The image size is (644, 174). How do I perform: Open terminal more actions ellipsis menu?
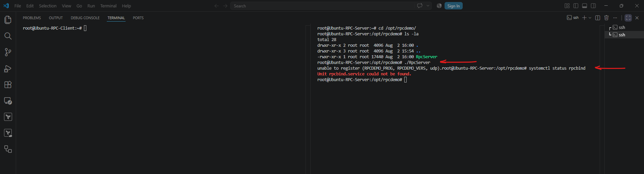click(x=615, y=18)
